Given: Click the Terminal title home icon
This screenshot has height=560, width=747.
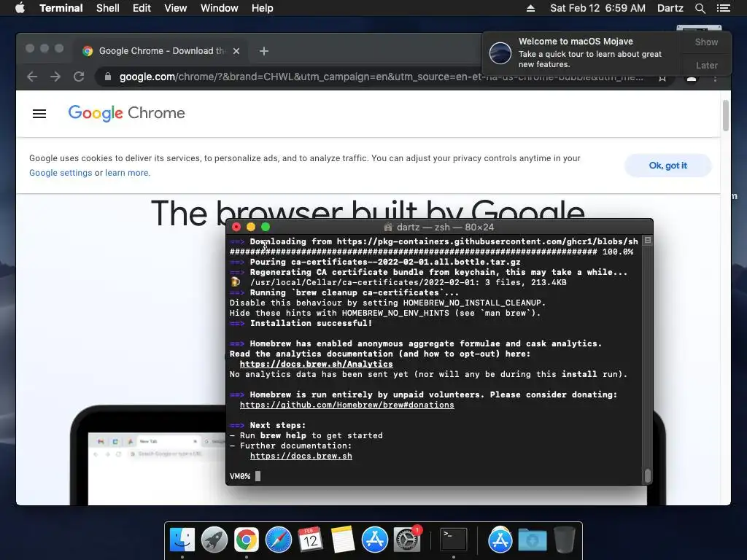Looking at the screenshot, I should tap(388, 227).
